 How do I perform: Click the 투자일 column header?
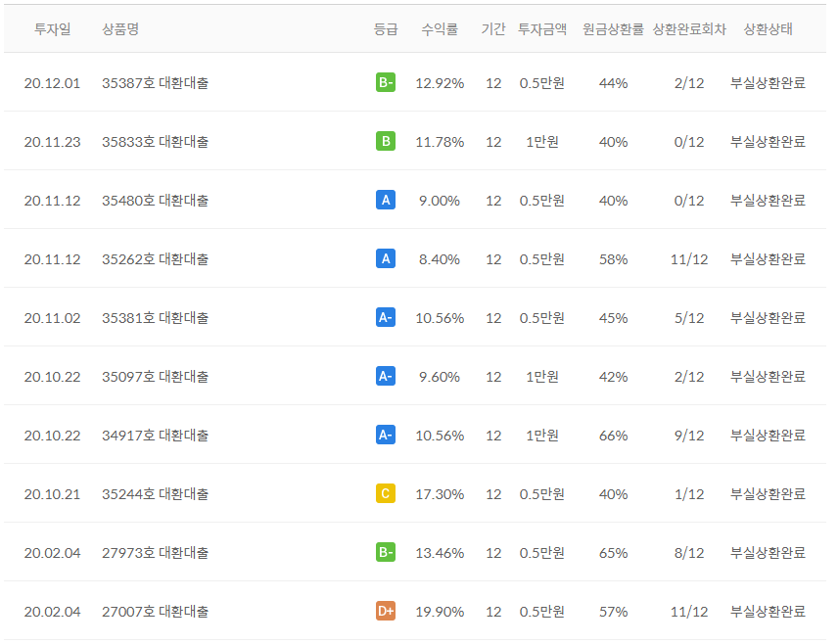(53, 29)
